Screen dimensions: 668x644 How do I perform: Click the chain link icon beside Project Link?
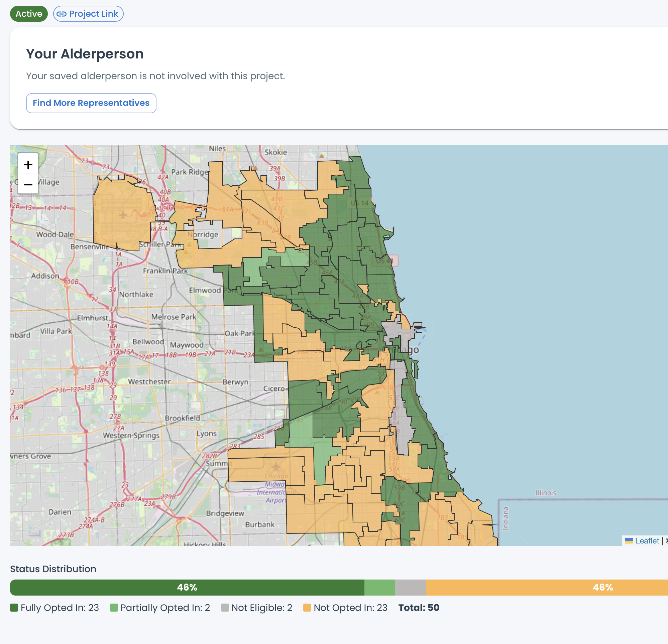click(61, 14)
